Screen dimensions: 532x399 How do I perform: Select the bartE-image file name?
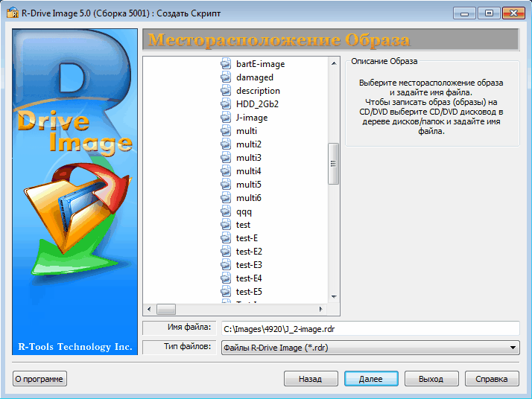tap(260, 64)
